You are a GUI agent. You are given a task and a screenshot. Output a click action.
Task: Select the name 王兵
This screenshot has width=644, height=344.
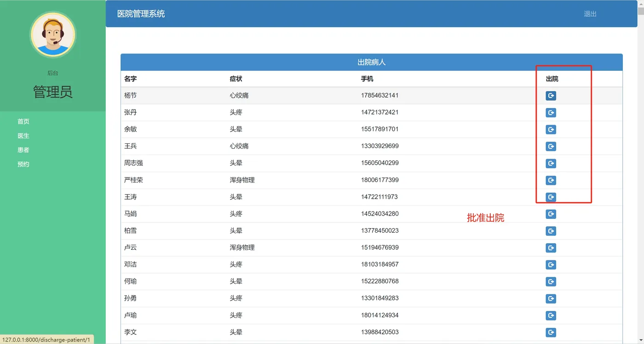pyautogui.click(x=131, y=146)
